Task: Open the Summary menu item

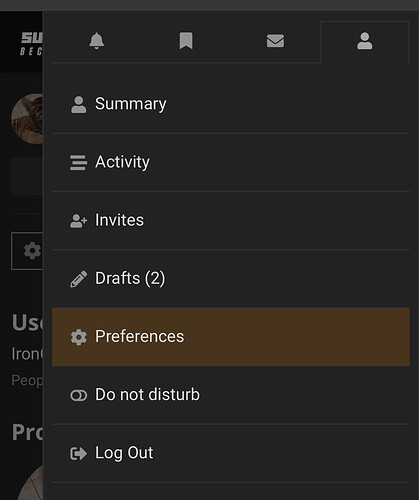Action: [231, 104]
